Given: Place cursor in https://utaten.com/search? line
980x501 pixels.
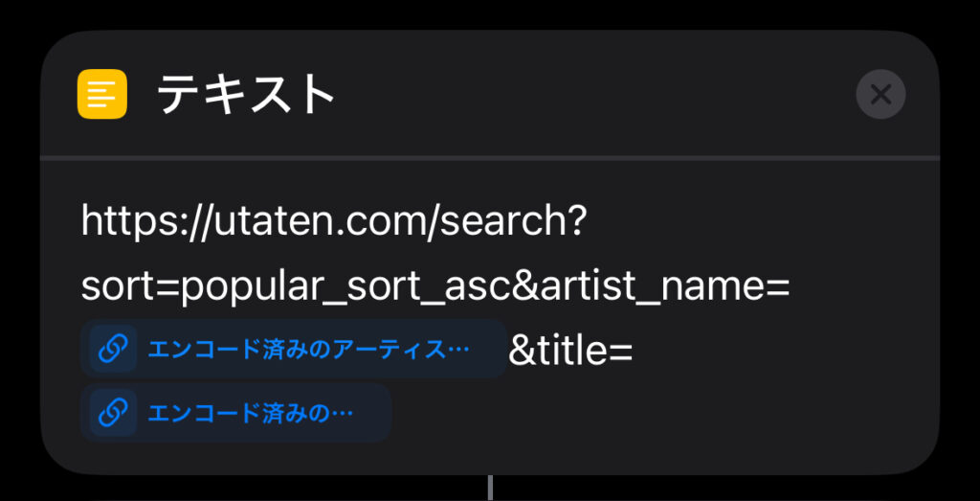Looking at the screenshot, I should click(x=334, y=221).
